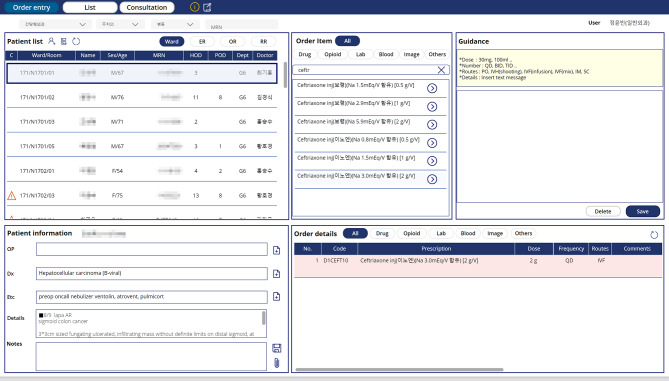Add Ceftriaxone Na 5.9mEq/V 2 g/V arrow
The height and width of the screenshot is (381, 669).
point(432,125)
